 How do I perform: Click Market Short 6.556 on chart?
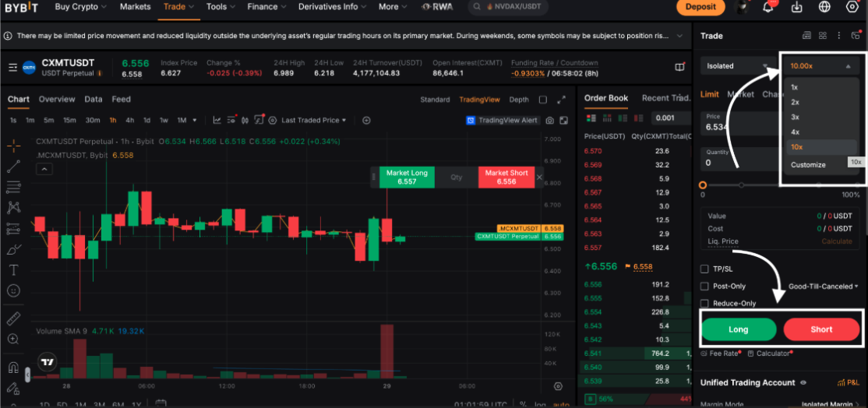point(506,177)
